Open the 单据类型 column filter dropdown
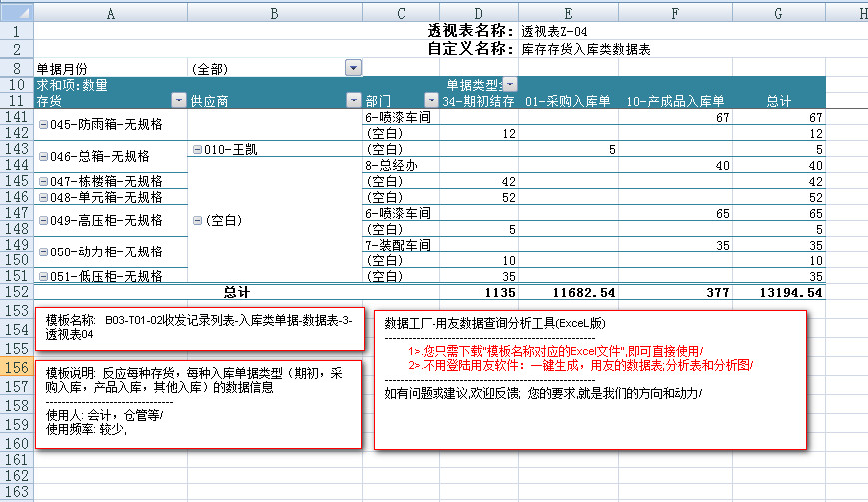The width and height of the screenshot is (868, 502). click(x=510, y=85)
